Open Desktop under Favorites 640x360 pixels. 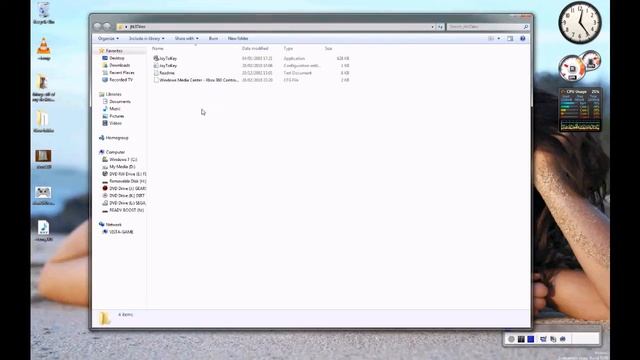click(x=117, y=58)
